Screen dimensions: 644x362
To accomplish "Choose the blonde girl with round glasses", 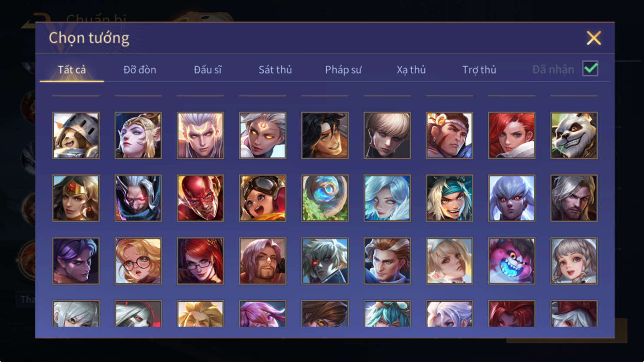I will click(x=138, y=261).
